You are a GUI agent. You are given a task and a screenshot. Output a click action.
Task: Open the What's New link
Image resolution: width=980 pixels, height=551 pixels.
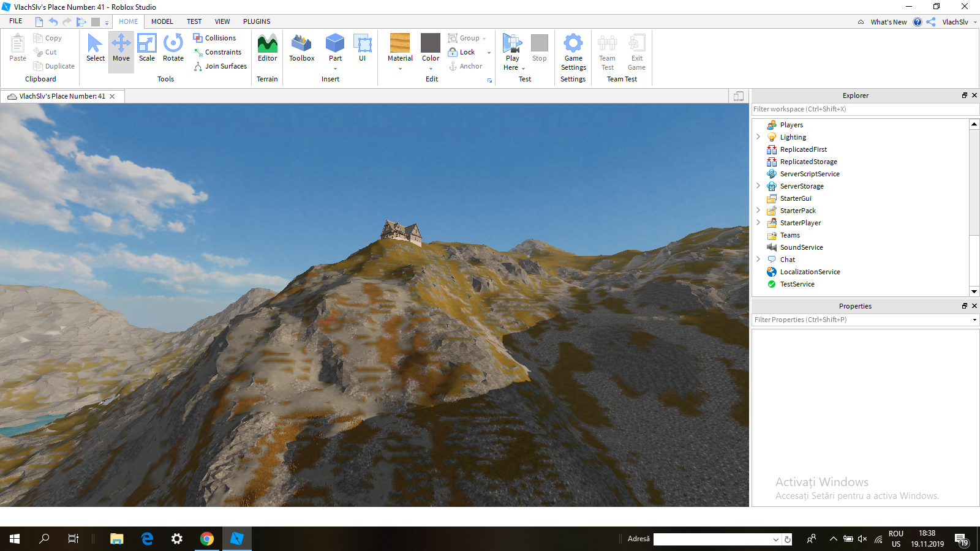coord(888,22)
